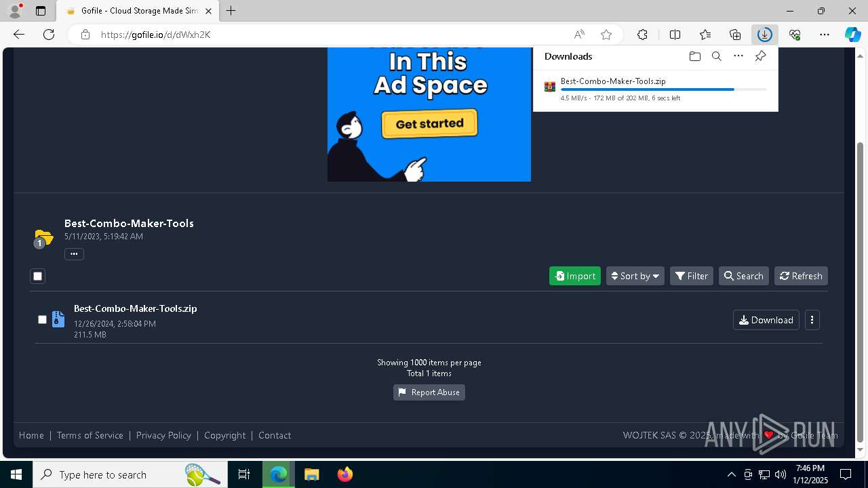Pin the Downloads panel

pos(760,56)
